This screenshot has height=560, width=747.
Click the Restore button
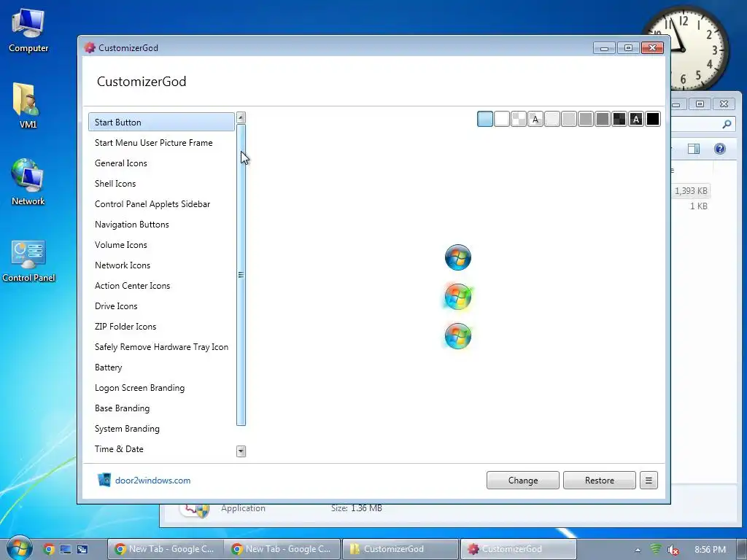pyautogui.click(x=600, y=481)
